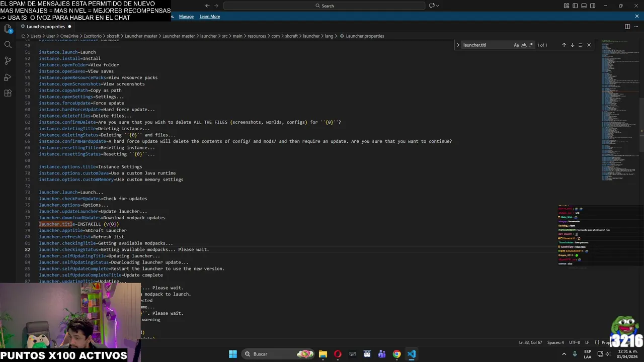Screen dimensions: 644x362
Task: Go forward with the navigation arrow
Action: point(217,6)
